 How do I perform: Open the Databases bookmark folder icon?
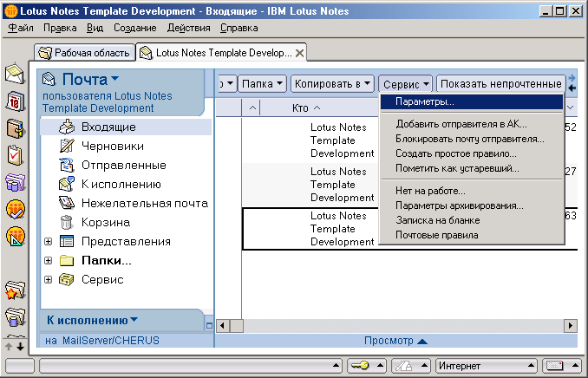tap(15, 316)
